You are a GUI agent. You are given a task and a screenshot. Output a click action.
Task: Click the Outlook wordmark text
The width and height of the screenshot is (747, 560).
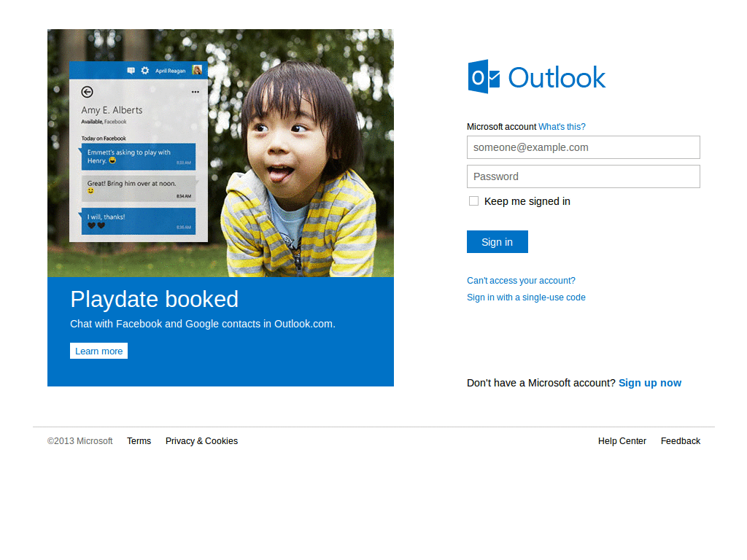pyautogui.click(x=557, y=77)
